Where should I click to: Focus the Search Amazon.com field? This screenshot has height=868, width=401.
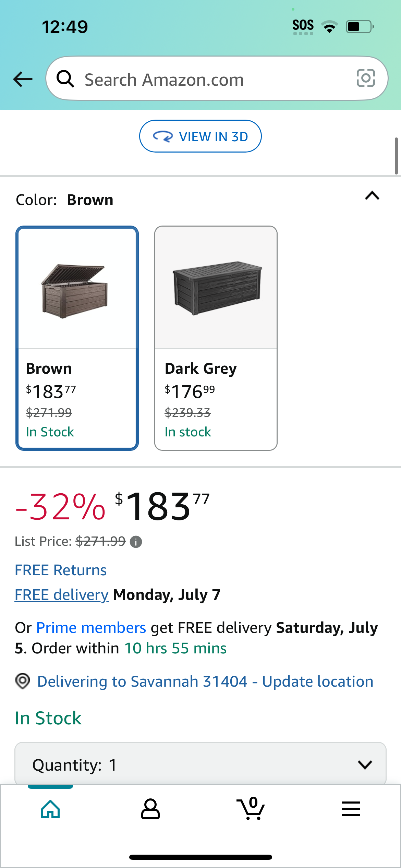(217, 79)
